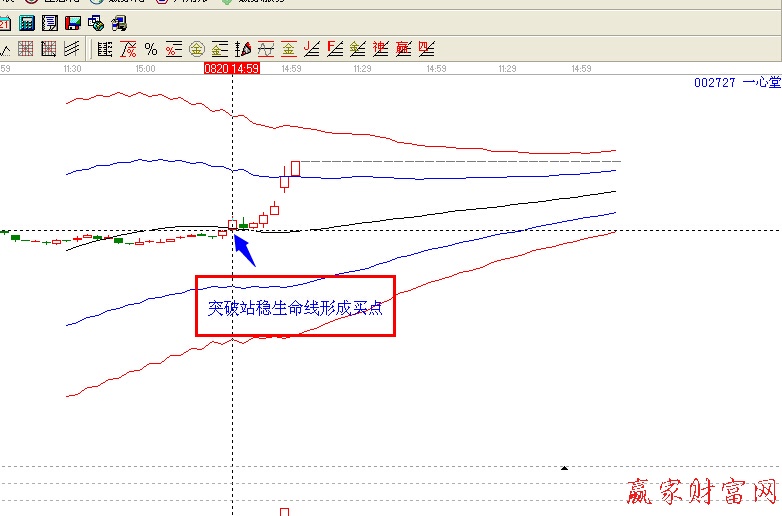Click the stock code 002727 一心堂 label
The height and width of the screenshot is (516, 782).
click(736, 83)
